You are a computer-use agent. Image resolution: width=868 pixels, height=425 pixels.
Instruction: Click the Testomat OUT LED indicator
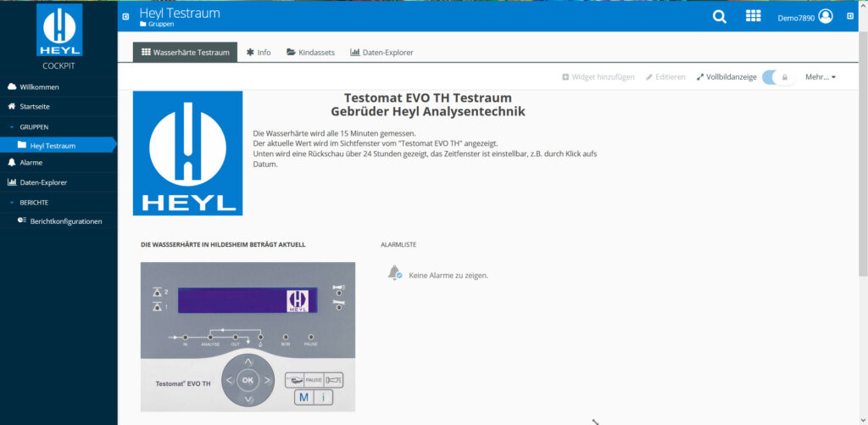(236, 336)
